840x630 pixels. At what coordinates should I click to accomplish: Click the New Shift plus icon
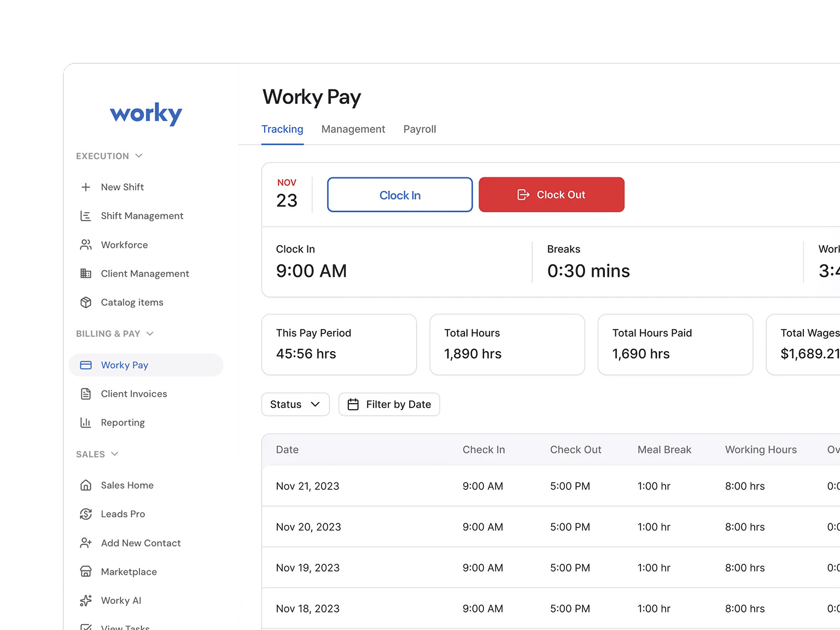86,187
